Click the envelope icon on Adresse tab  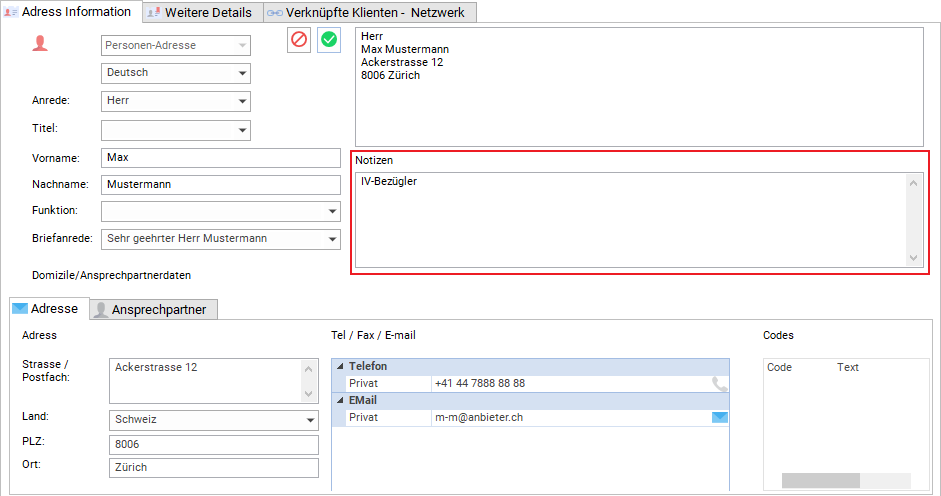pos(20,309)
